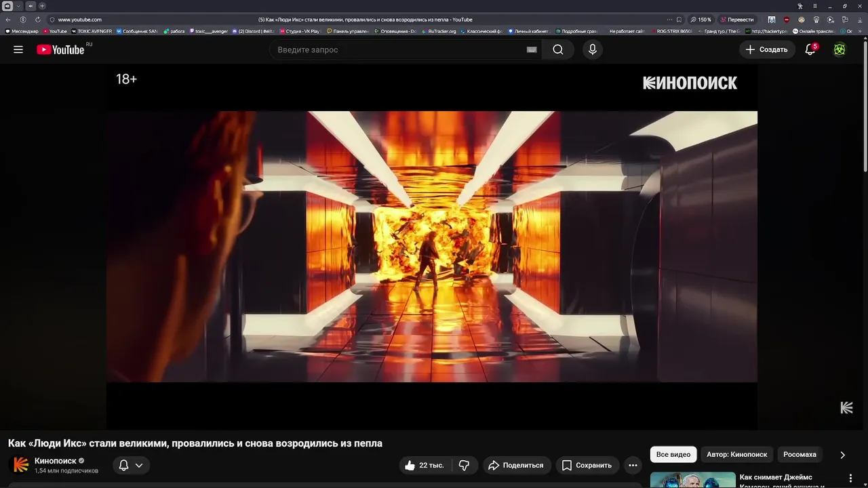The image size is (868, 488).
Task: Open page actions three dots in address bar
Action: (669, 20)
